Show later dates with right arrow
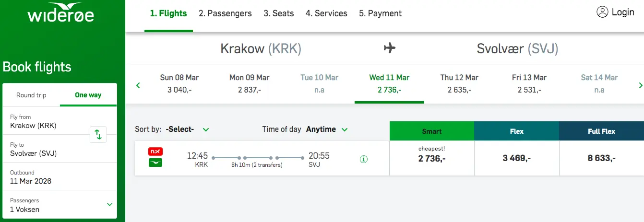644x222 pixels. coord(640,86)
